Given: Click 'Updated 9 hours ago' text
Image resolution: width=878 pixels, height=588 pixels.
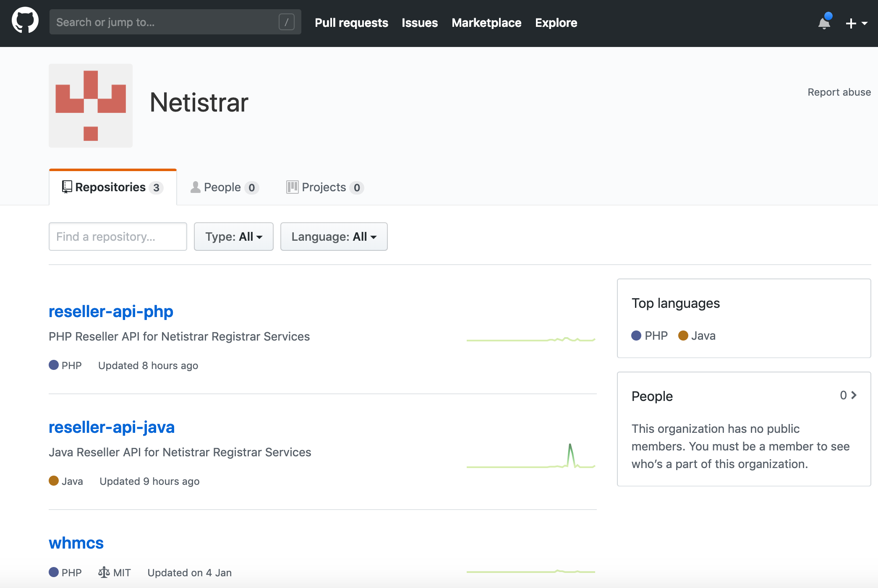Looking at the screenshot, I should tap(149, 481).
